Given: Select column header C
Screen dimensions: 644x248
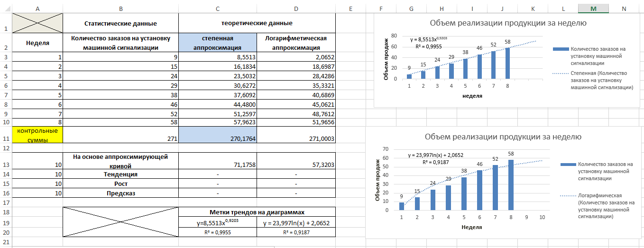Looking at the screenshot, I should pyautogui.click(x=218, y=9).
